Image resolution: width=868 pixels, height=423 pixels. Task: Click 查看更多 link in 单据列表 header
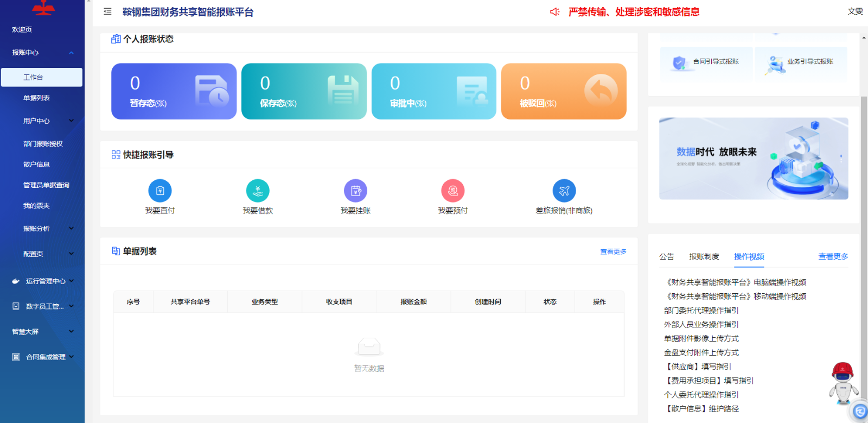click(613, 251)
